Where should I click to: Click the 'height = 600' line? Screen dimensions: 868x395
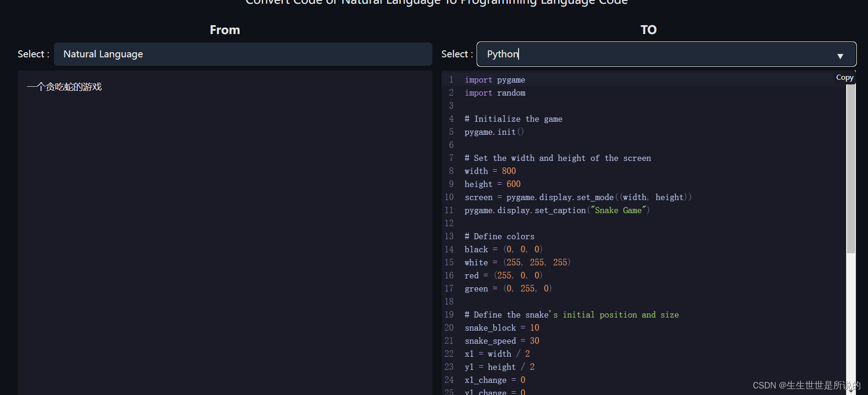pyautogui.click(x=492, y=184)
